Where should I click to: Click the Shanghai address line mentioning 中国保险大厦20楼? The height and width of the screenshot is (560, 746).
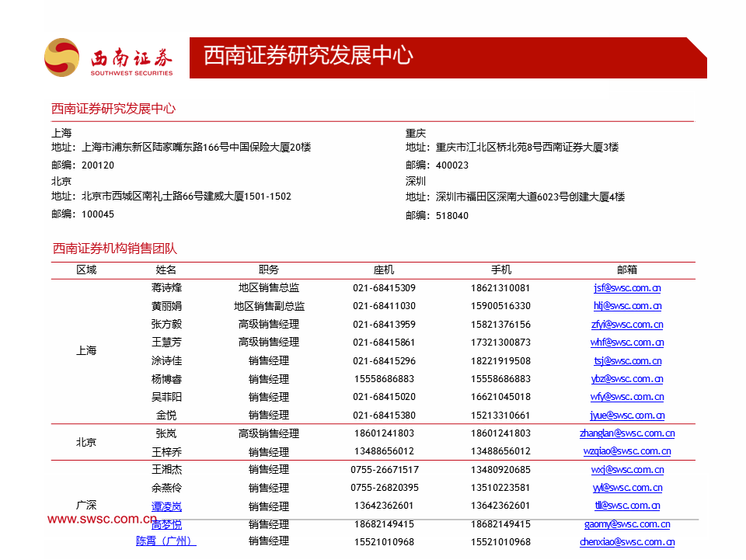181,148
